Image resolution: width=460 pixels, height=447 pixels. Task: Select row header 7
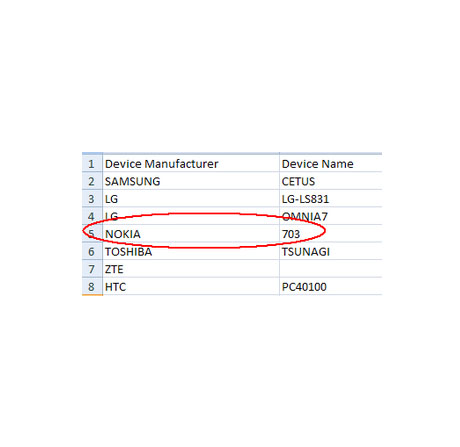92,269
